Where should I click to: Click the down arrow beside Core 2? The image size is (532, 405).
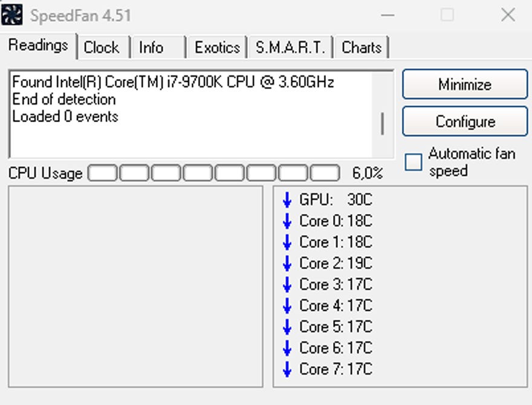coord(287,263)
